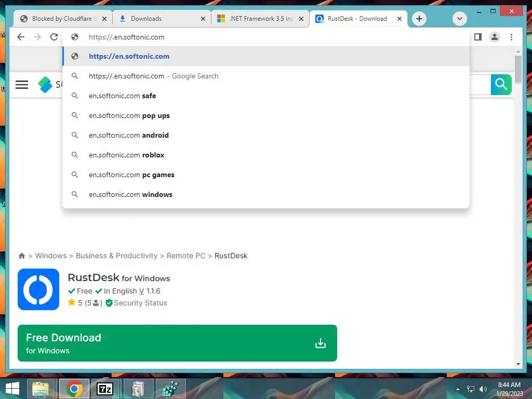The height and width of the screenshot is (399, 532).
Task: Click the teal blocks taskbar icon
Action: (x=170, y=389)
